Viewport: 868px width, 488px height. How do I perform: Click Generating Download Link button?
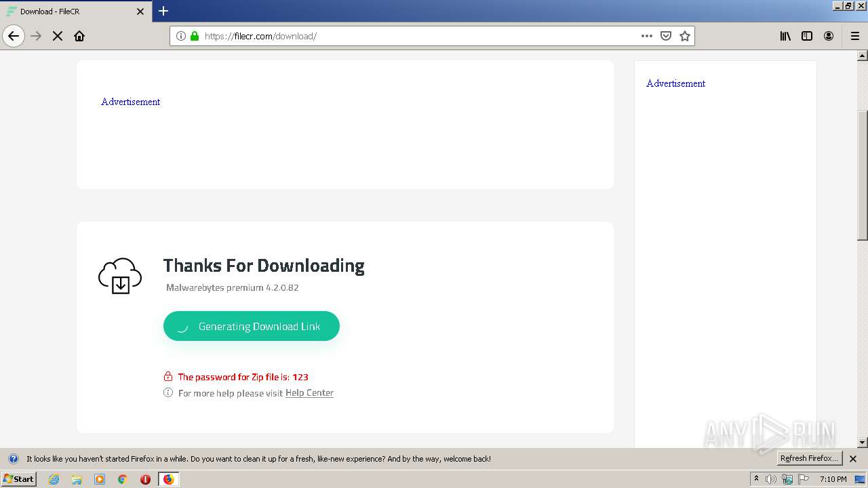coord(252,326)
